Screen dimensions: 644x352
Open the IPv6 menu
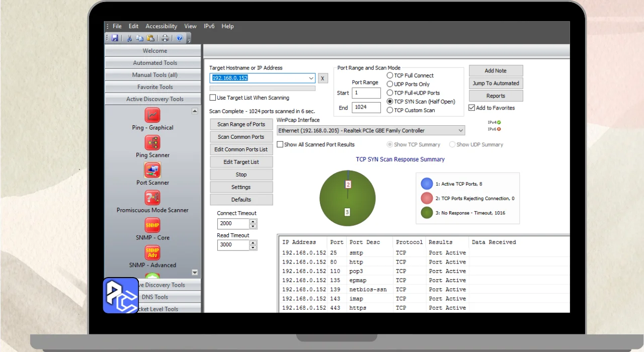(x=209, y=26)
